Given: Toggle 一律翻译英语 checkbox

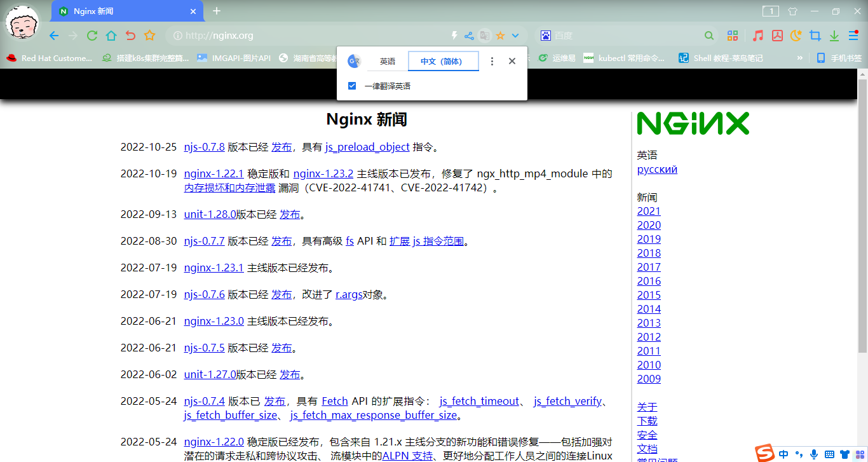Looking at the screenshot, I should point(352,86).
